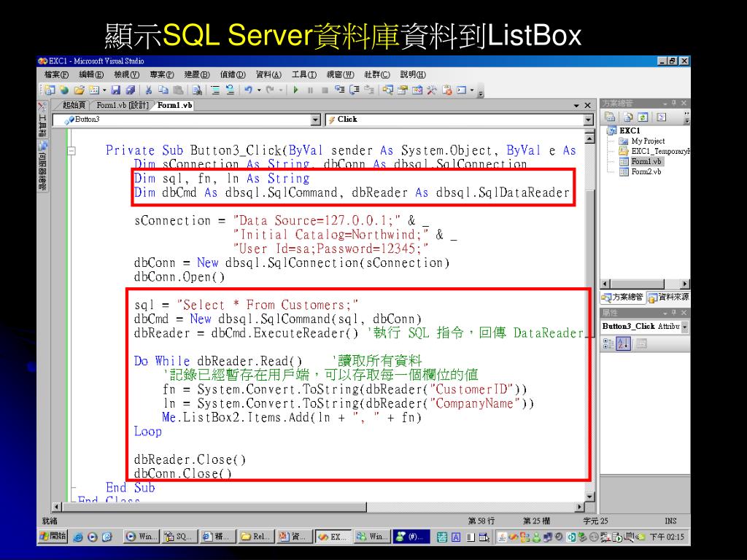Collapse the Button3_Click sub outline
This screenshot has width=747, height=560.
pos(71,151)
